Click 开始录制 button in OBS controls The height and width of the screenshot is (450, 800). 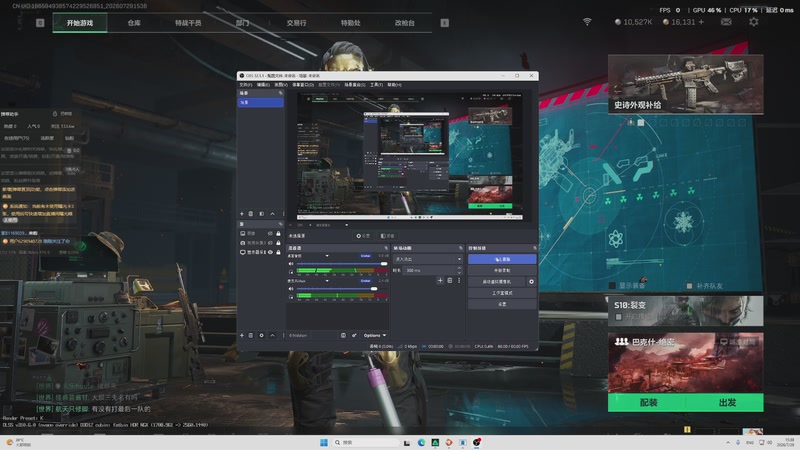tap(502, 270)
